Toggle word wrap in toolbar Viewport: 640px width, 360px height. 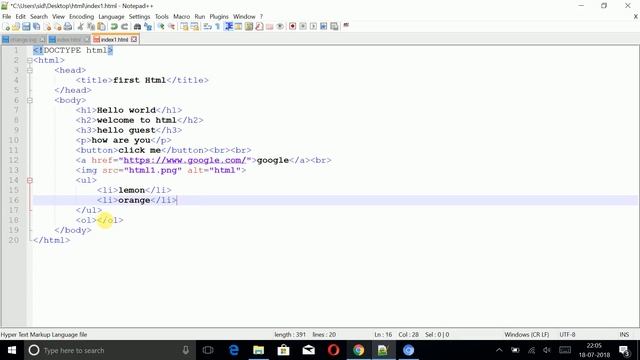[207, 27]
